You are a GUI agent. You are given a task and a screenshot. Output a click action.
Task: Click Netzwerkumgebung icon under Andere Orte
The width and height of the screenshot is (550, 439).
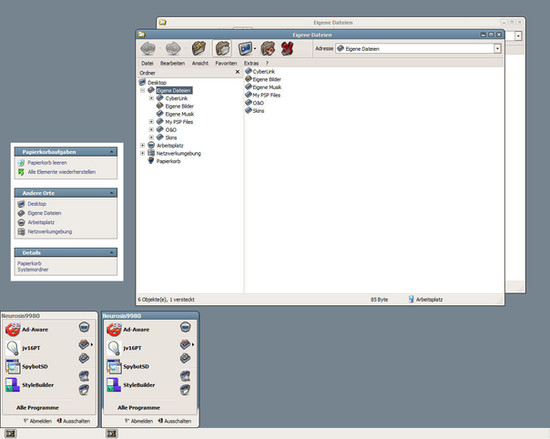[21, 231]
